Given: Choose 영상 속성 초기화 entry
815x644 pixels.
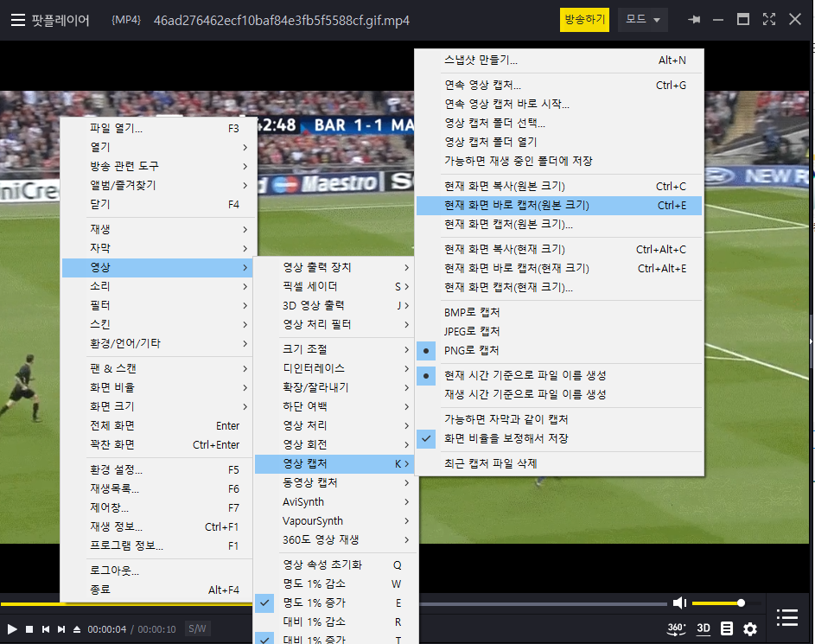Looking at the screenshot, I should click(x=334, y=565).
